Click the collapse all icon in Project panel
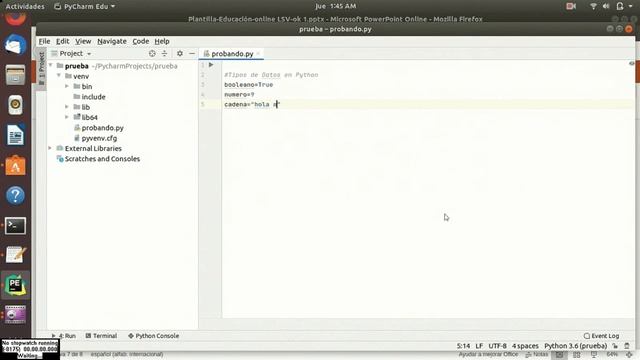The height and width of the screenshot is (360, 640). tap(164, 53)
